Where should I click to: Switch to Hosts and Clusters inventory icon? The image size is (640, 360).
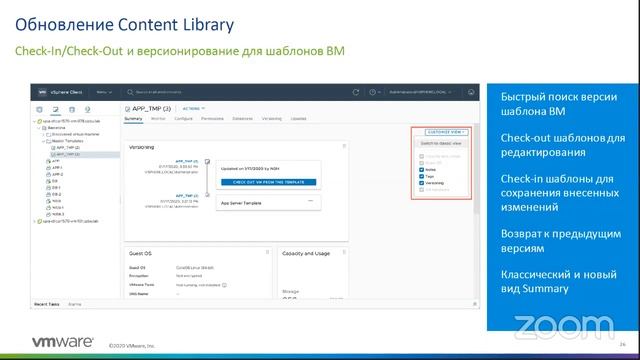40,109
